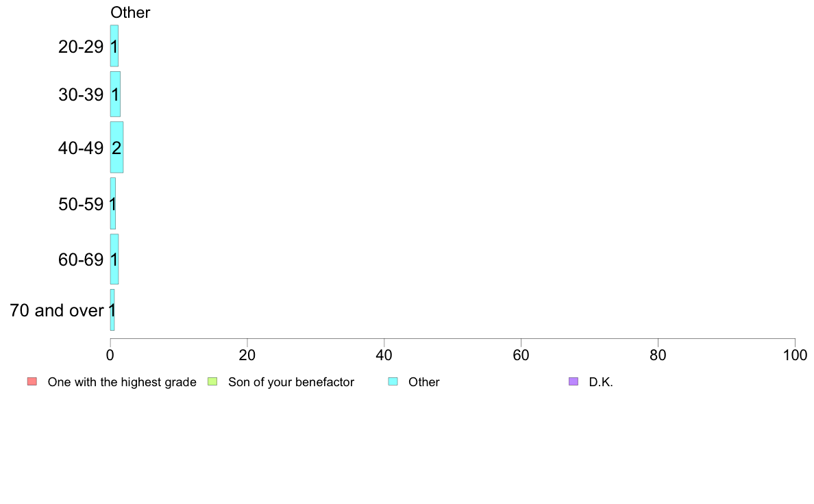Click the 100 tick on the x-axis
814x504 pixels.
click(795, 355)
